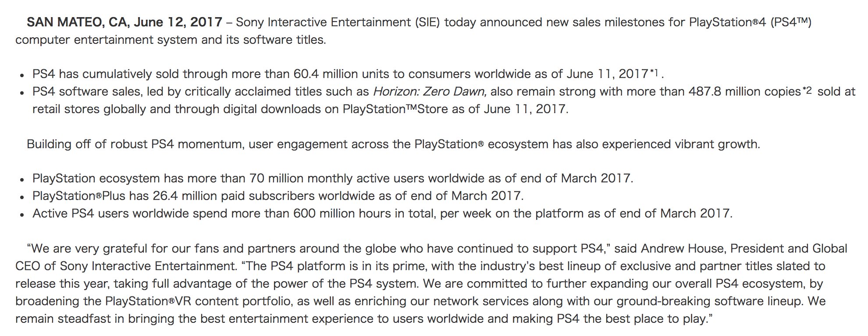The height and width of the screenshot is (336, 868).
Task: Click the '487.8 million copies' figure
Action: tap(745, 92)
